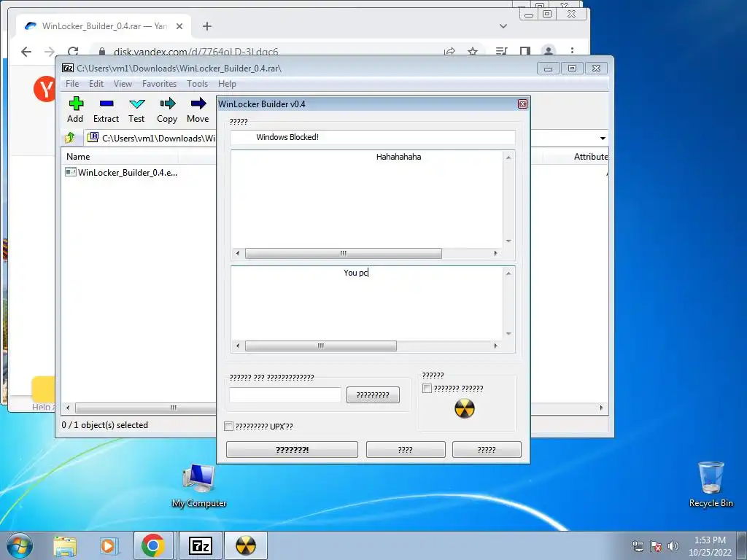
Task: Click the empty input field above UPX checkbox
Action: pos(285,394)
